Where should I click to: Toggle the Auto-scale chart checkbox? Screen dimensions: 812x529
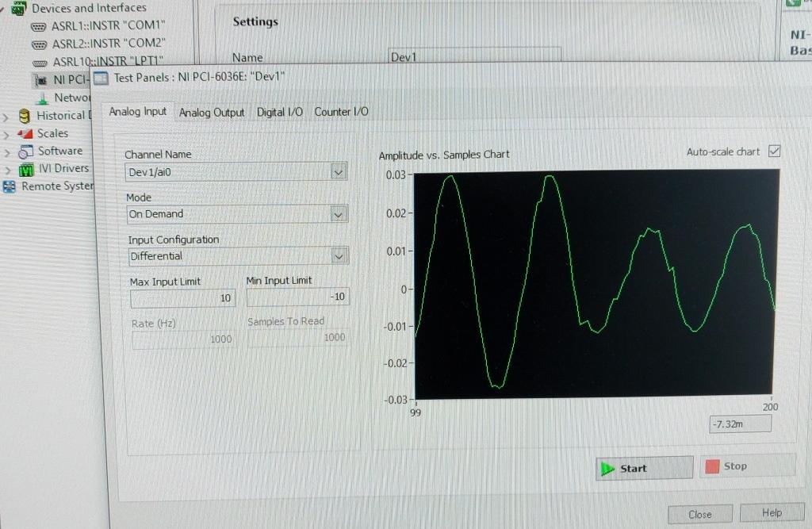click(774, 151)
